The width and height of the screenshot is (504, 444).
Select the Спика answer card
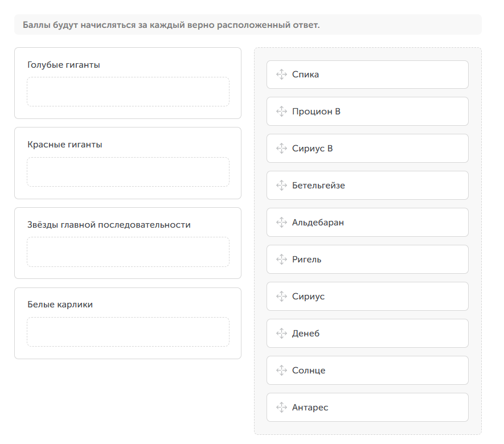tap(367, 75)
